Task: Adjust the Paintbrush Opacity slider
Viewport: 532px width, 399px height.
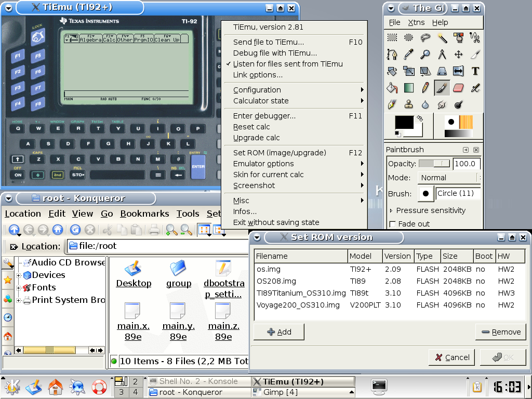Action: click(x=434, y=164)
